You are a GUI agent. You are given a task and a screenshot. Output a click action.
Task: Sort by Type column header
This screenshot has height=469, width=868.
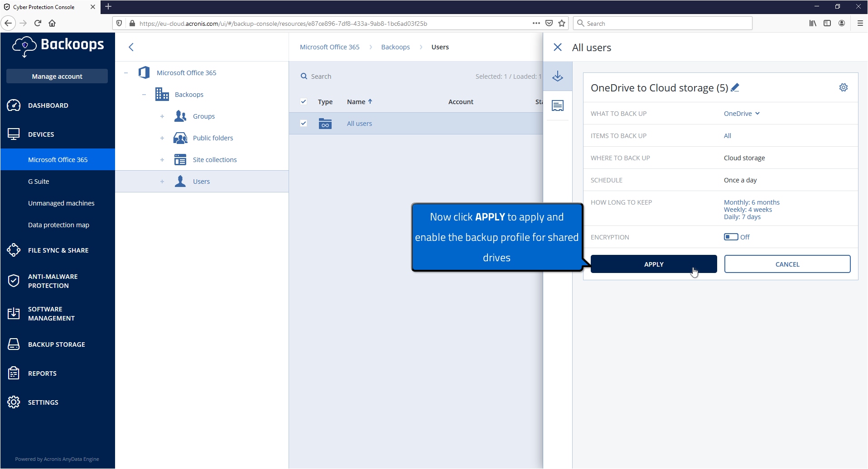point(325,102)
